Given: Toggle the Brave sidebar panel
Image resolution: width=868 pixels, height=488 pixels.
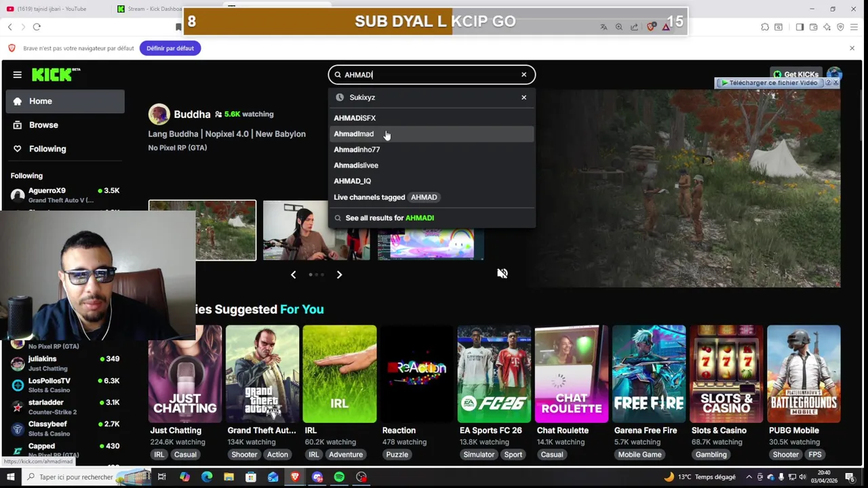Looking at the screenshot, I should point(800,27).
